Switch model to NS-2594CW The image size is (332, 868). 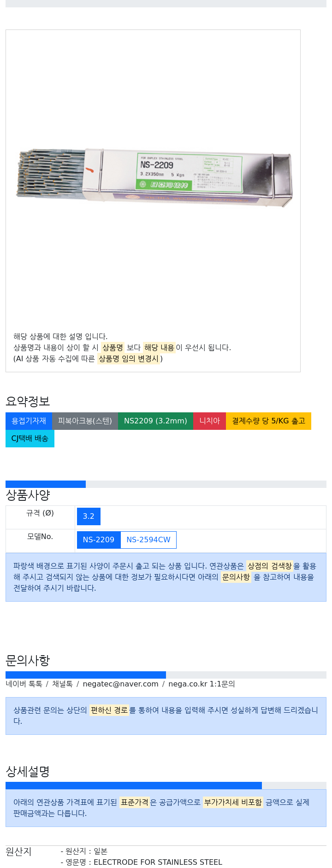coord(148,540)
